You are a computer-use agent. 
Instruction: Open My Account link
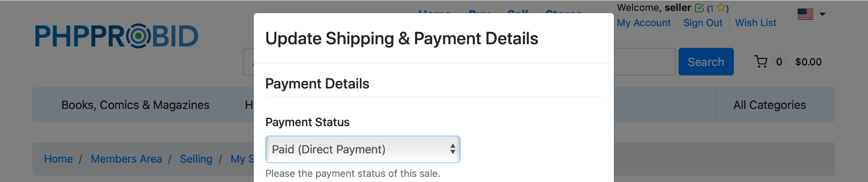point(644,23)
